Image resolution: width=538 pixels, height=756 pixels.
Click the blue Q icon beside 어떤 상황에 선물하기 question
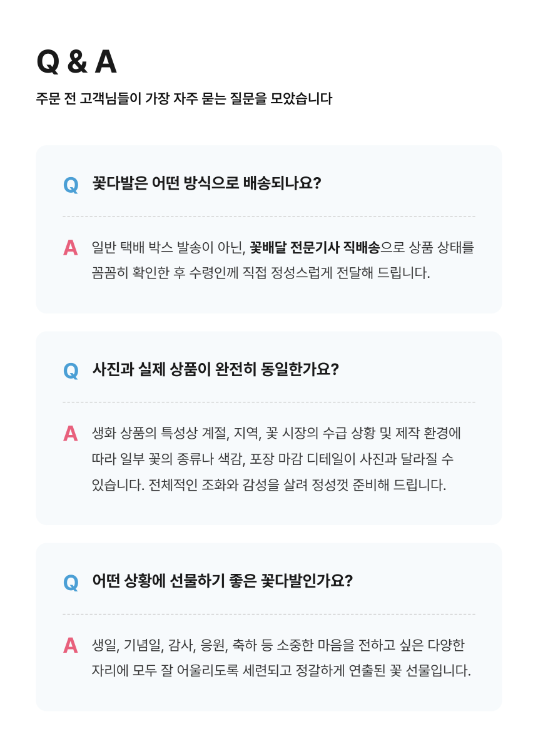tap(71, 583)
